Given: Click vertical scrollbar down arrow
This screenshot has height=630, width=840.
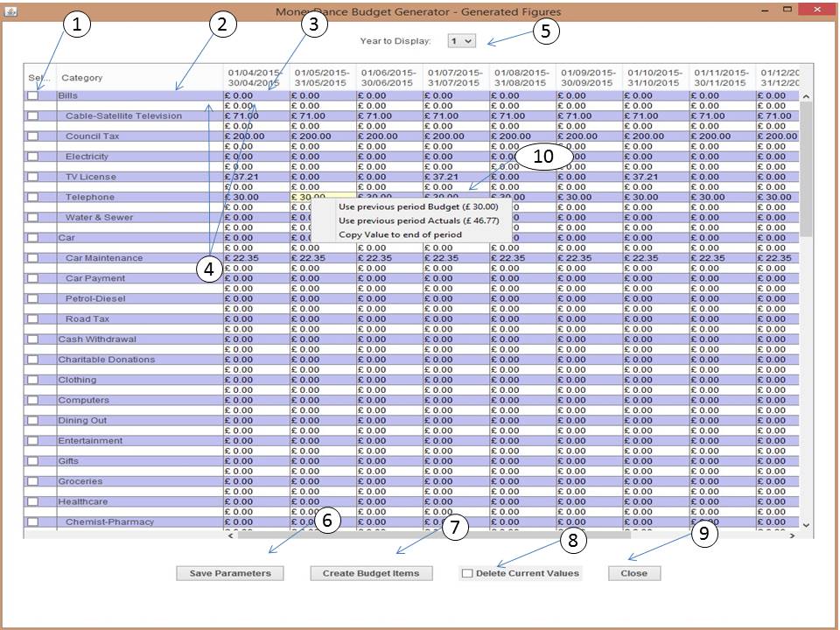Looking at the screenshot, I should point(806,525).
